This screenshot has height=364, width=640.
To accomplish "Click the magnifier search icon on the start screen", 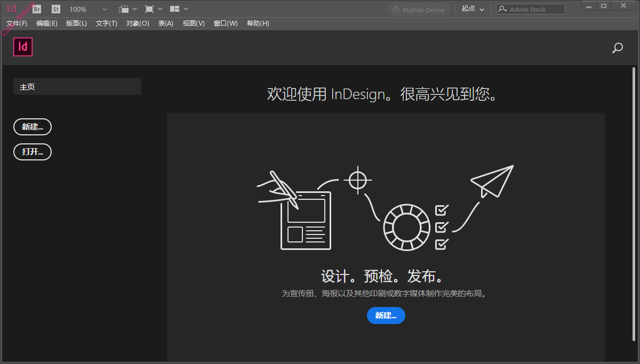I will click(x=618, y=48).
